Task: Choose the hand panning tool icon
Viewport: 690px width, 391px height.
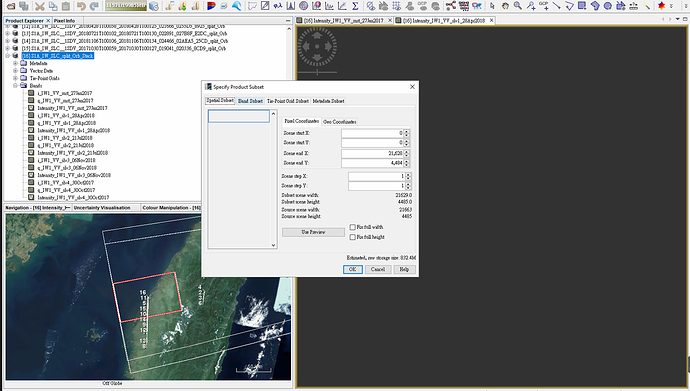Action: pyautogui.click(x=506, y=6)
